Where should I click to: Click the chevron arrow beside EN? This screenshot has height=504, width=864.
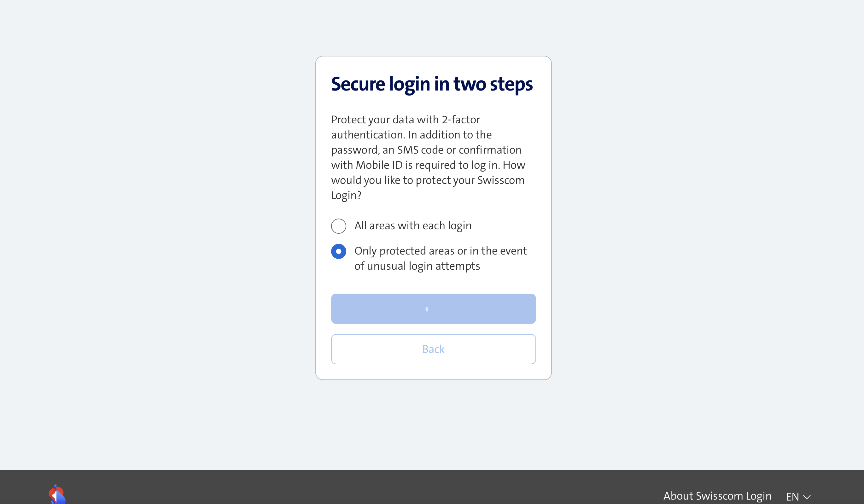click(807, 497)
